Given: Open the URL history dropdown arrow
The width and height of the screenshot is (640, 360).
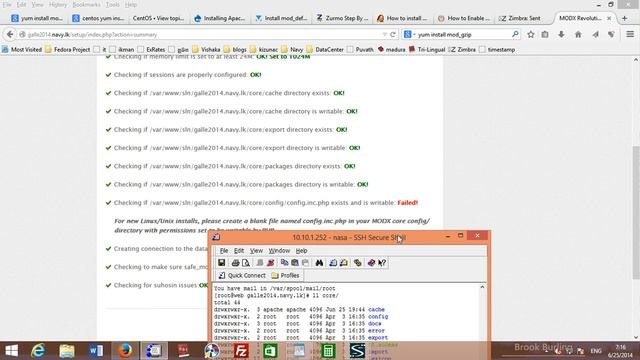Looking at the screenshot, I should click(x=384, y=35).
